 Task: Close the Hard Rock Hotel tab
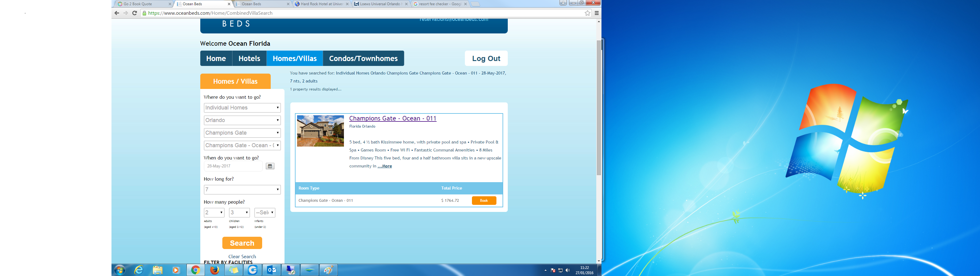tap(347, 4)
